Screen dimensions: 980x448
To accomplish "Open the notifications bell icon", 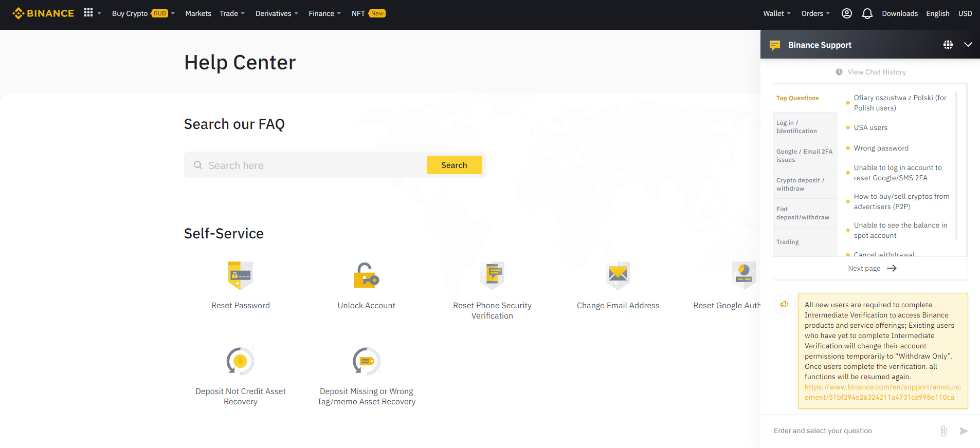I will (867, 13).
